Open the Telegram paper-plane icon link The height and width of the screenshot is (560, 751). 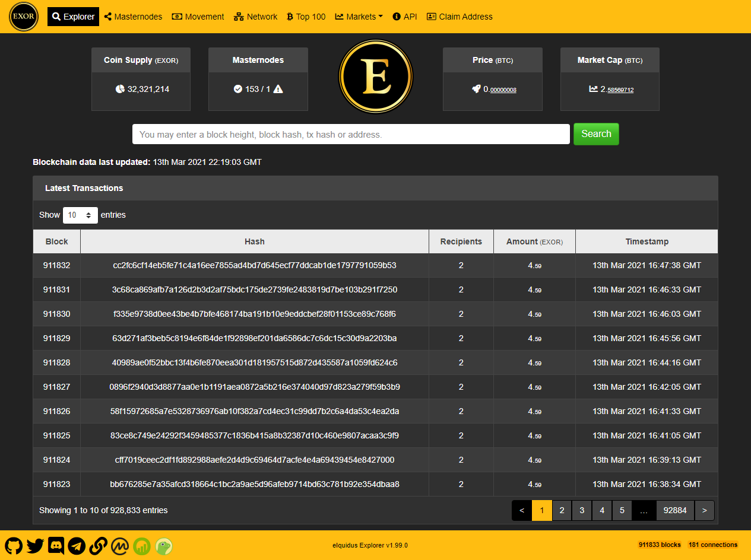(x=77, y=546)
